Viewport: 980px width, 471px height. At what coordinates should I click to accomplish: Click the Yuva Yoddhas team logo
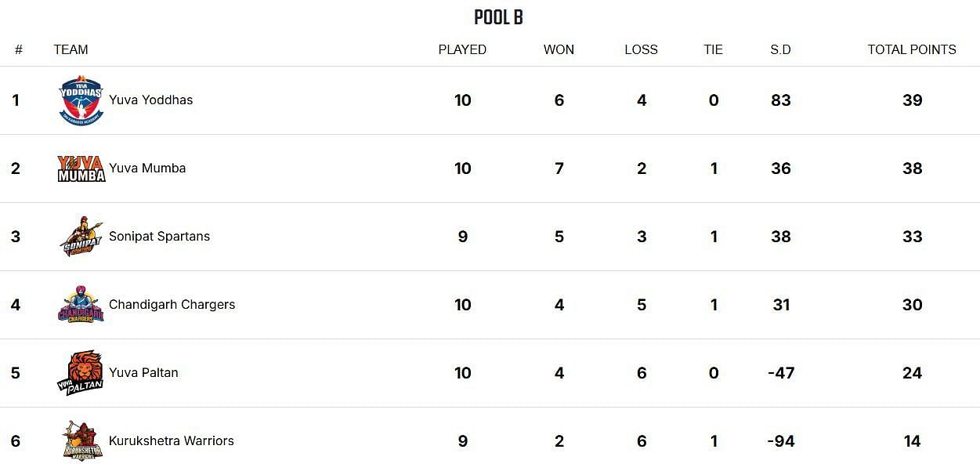tap(81, 100)
